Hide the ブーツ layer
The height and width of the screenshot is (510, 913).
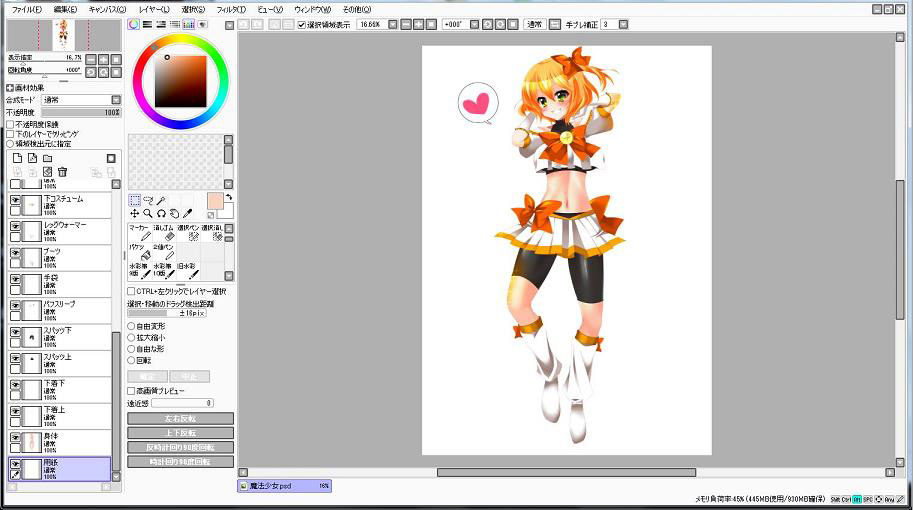coord(15,253)
